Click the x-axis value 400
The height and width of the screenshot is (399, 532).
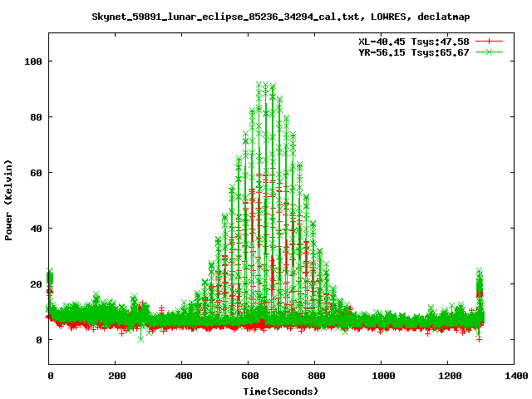(184, 376)
